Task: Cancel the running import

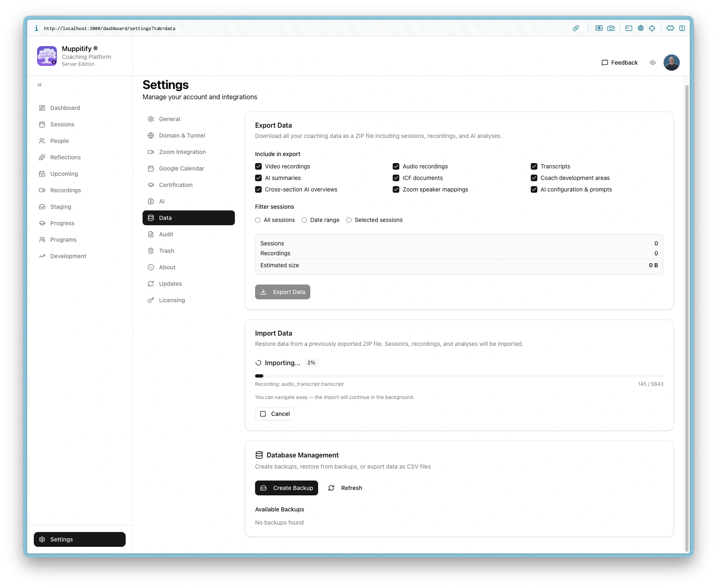Action: coord(274,414)
